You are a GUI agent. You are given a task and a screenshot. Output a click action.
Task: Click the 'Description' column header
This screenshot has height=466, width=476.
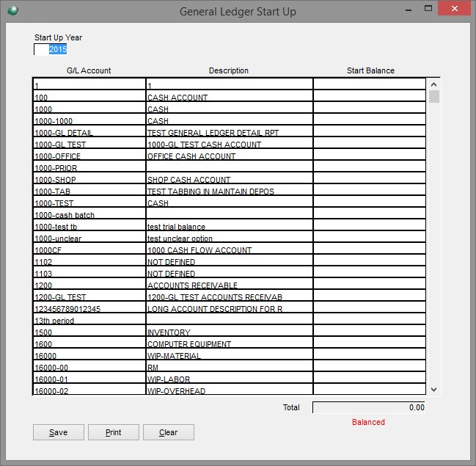(x=229, y=70)
